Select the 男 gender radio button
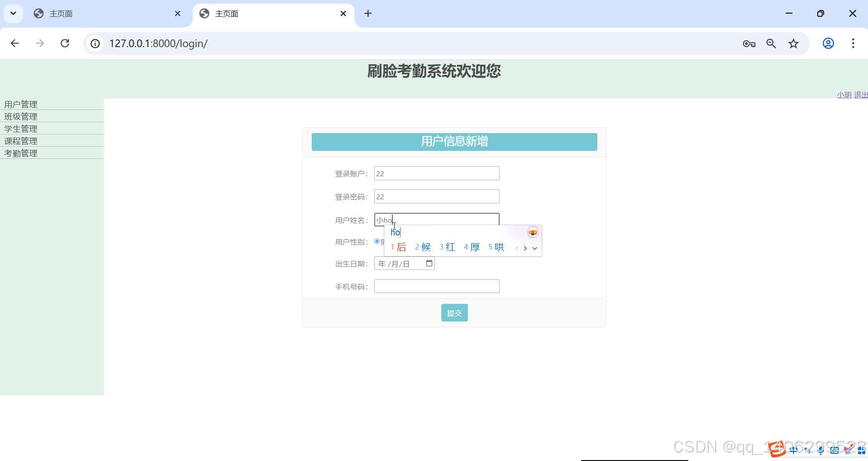The image size is (868, 461). 376,241
